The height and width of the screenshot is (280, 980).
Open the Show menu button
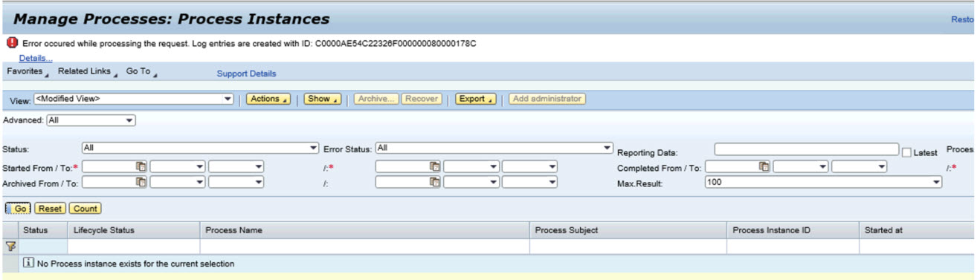(322, 99)
